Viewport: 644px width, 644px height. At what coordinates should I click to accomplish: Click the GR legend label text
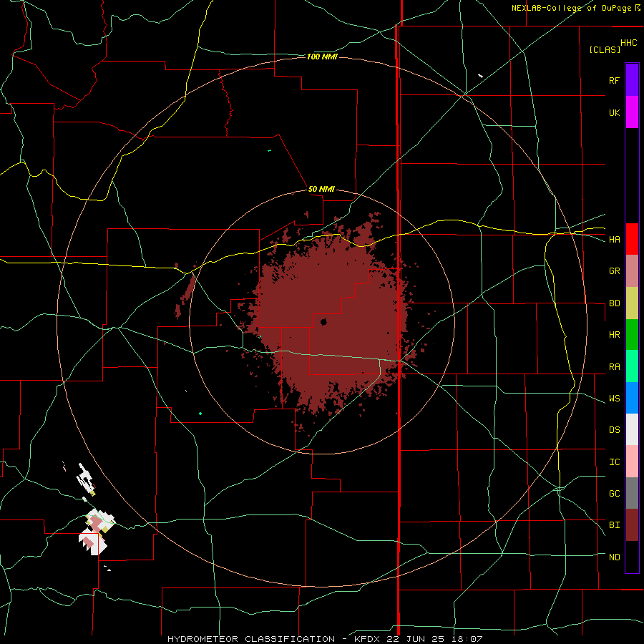coord(614,271)
